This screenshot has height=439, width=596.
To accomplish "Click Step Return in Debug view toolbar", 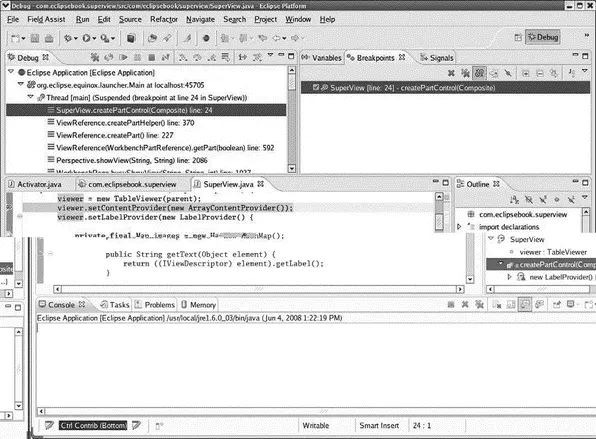I will [x=211, y=57].
